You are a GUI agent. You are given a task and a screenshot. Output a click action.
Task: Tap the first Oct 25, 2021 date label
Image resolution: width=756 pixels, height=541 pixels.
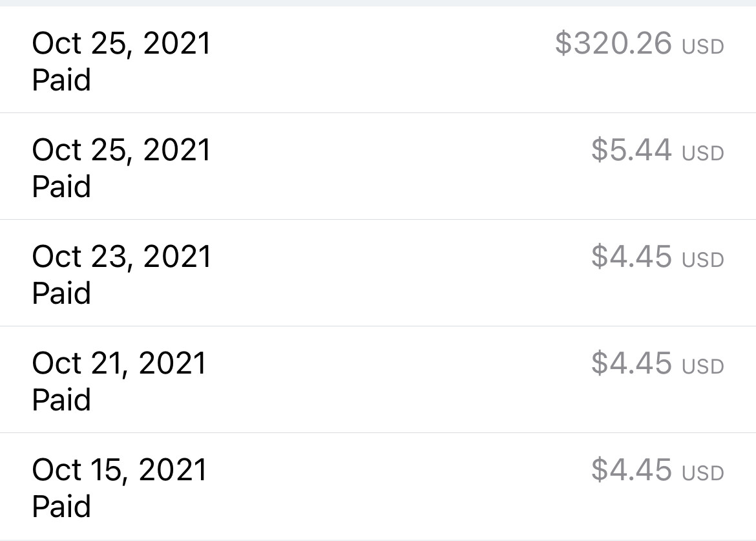121,44
